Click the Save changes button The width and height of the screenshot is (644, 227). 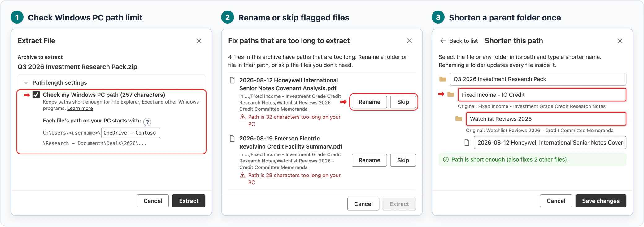click(x=601, y=201)
